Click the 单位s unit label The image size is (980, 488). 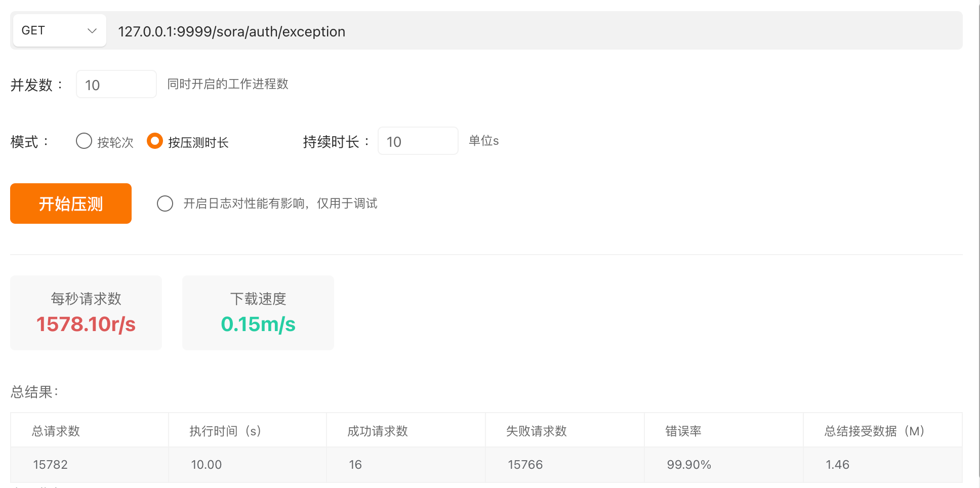(484, 141)
